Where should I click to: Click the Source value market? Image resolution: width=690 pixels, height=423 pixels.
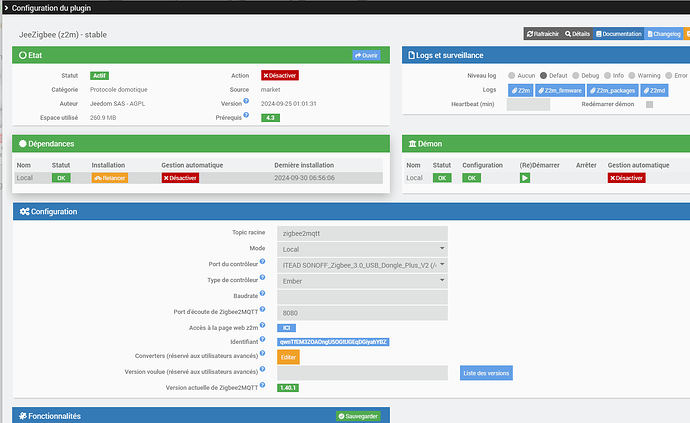tap(270, 89)
